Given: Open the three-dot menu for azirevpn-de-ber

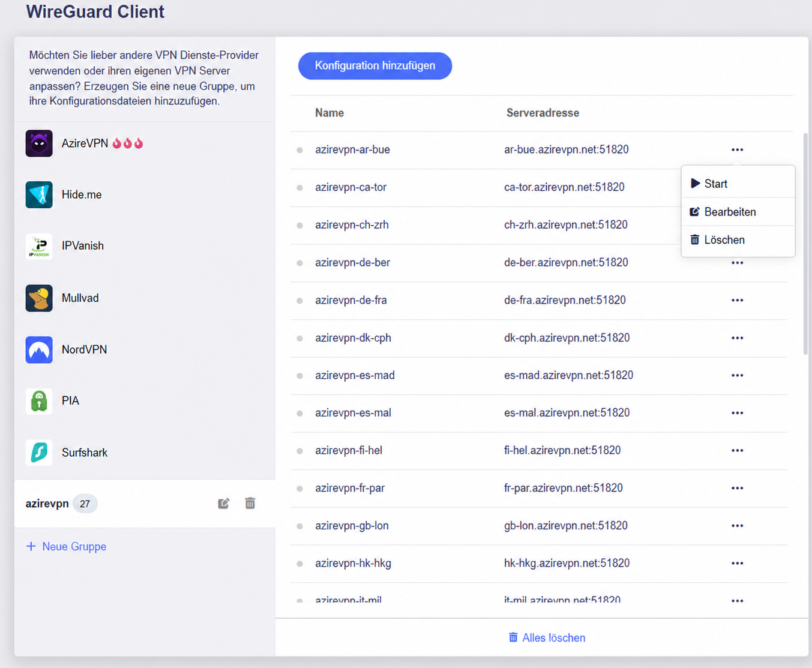Looking at the screenshot, I should 738,263.
